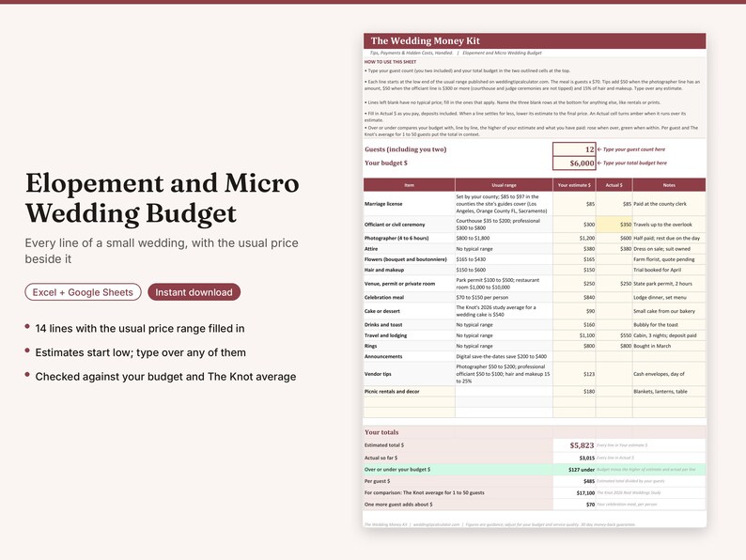The image size is (746, 560).
Task: Select the "Photographer (4 to 6 hours)" row label
Action: [x=396, y=238]
